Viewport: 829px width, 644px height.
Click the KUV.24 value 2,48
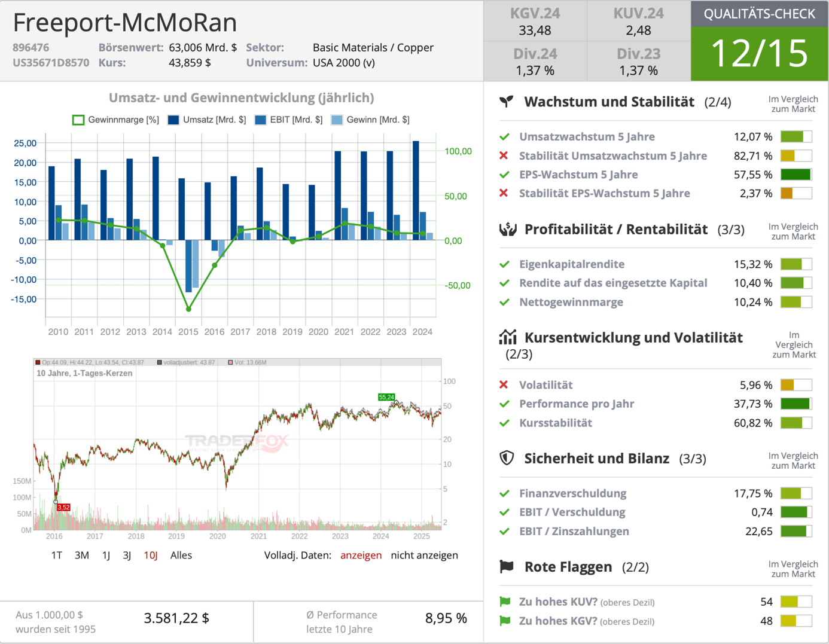(639, 30)
